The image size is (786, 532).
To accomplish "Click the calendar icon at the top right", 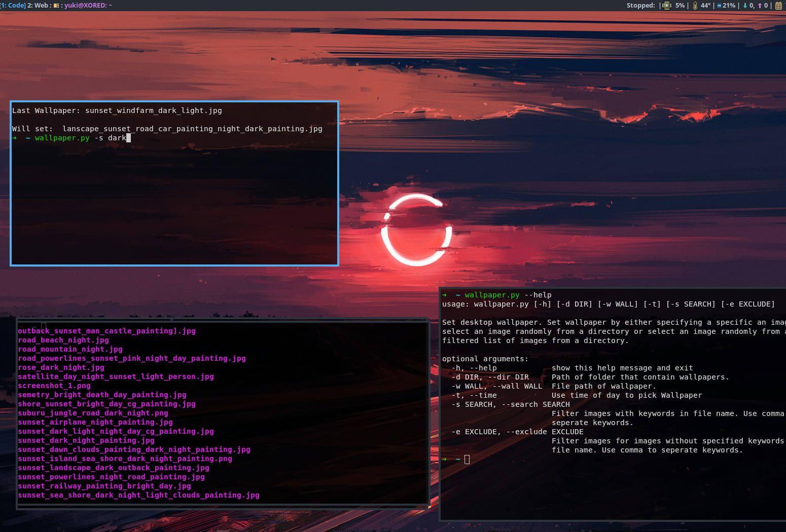I will point(779,6).
